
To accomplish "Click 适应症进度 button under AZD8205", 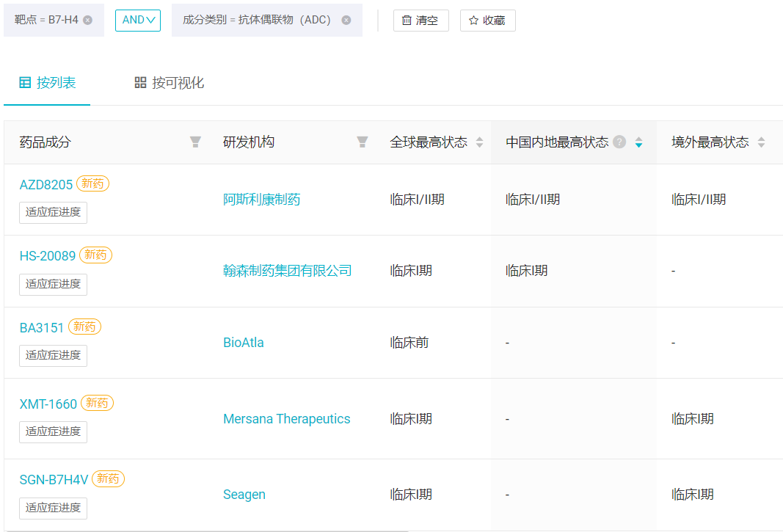I will pyautogui.click(x=53, y=212).
